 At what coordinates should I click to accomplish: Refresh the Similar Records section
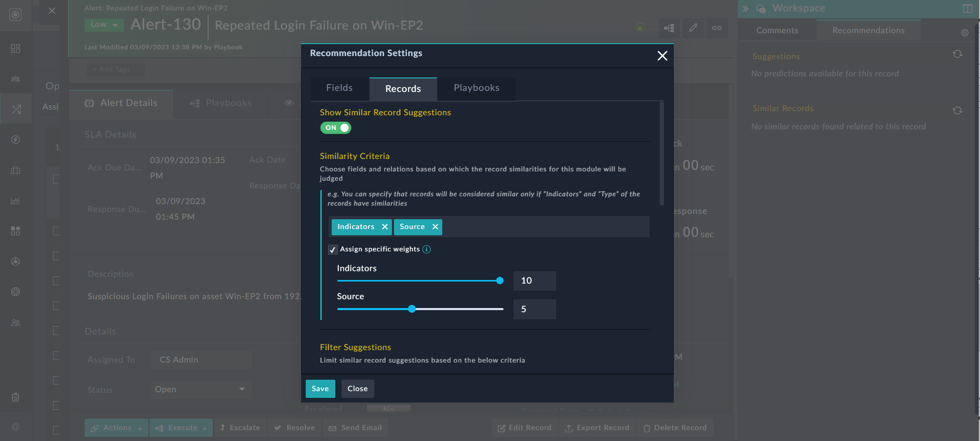pos(958,111)
